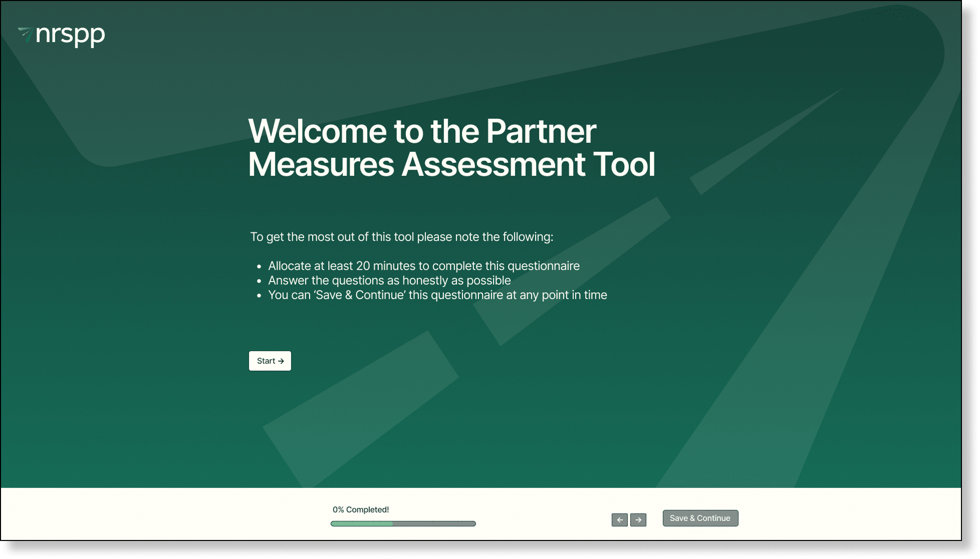This screenshot has width=980, height=559.
Task: Click the nrspp paper-plane logo icon
Action: pos(26,34)
